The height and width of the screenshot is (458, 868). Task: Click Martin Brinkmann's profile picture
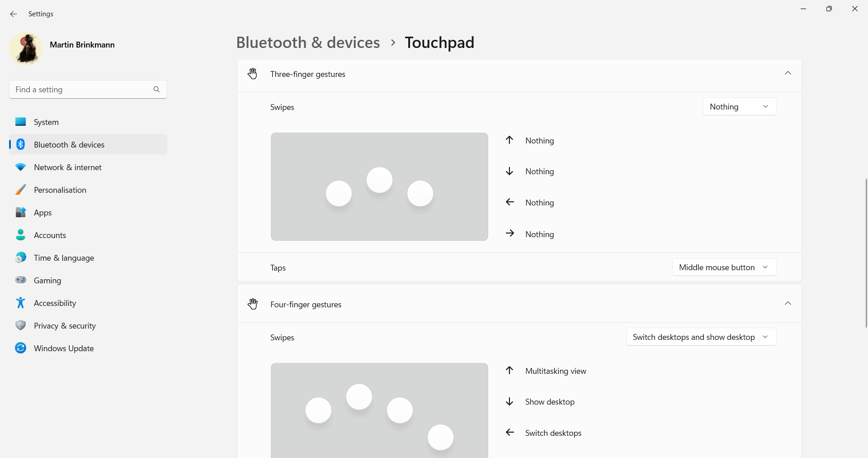click(x=26, y=48)
